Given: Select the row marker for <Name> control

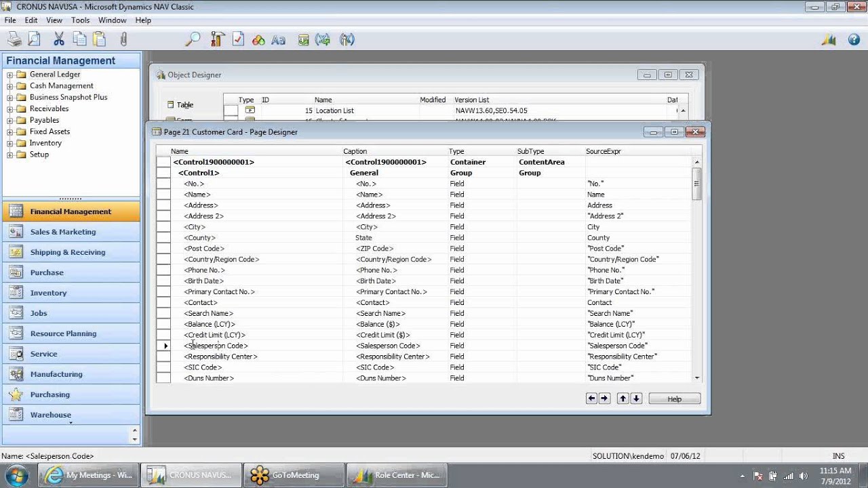Looking at the screenshot, I should pos(163,195).
